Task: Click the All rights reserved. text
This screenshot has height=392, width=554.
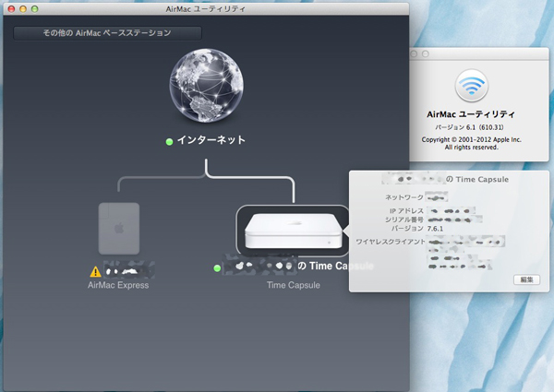Action: pyautogui.click(x=471, y=148)
